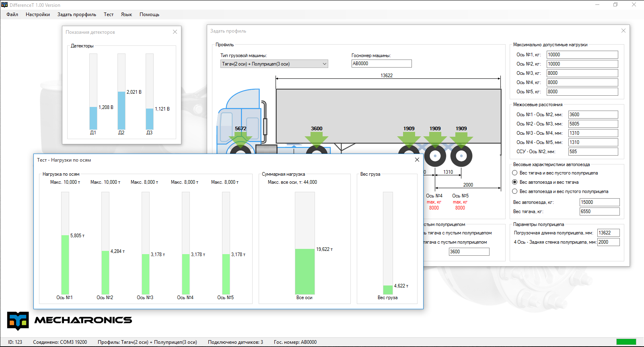The width and height of the screenshot is (644, 347).
Task: Select road train weight and tractor weight option
Action: pos(515,182)
